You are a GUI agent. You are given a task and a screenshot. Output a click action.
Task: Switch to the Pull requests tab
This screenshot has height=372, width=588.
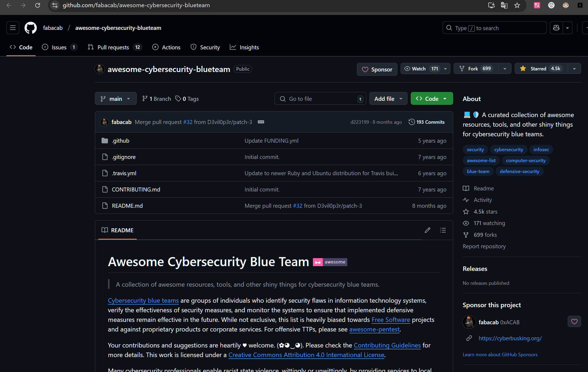[x=113, y=47]
